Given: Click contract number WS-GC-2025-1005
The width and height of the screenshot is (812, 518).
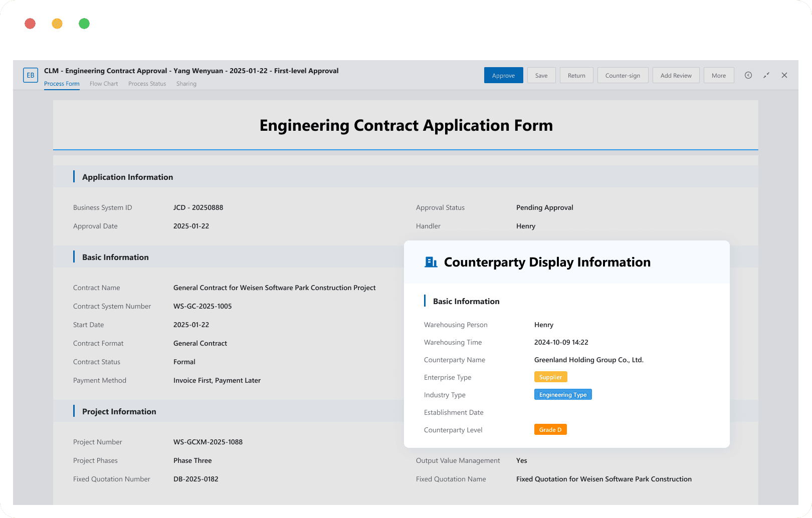Looking at the screenshot, I should click(202, 306).
